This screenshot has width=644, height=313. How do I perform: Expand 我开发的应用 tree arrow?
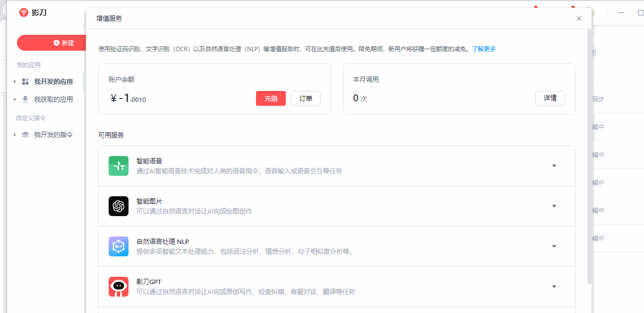15,81
